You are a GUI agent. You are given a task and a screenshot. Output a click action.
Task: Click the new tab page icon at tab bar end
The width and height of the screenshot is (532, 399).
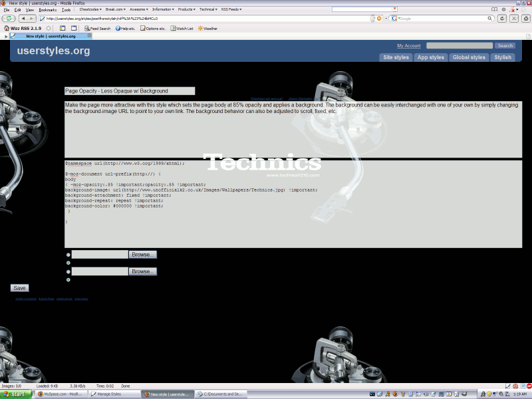click(x=528, y=36)
